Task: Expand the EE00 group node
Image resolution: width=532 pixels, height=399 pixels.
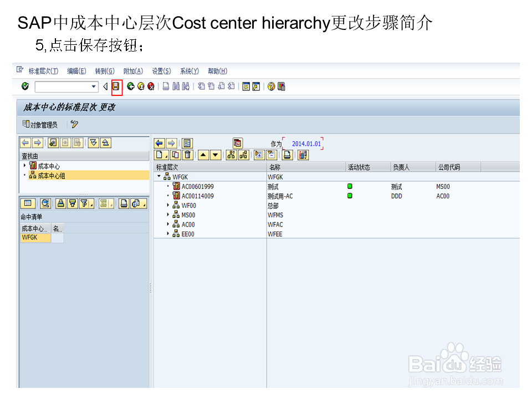Action: click(168, 233)
